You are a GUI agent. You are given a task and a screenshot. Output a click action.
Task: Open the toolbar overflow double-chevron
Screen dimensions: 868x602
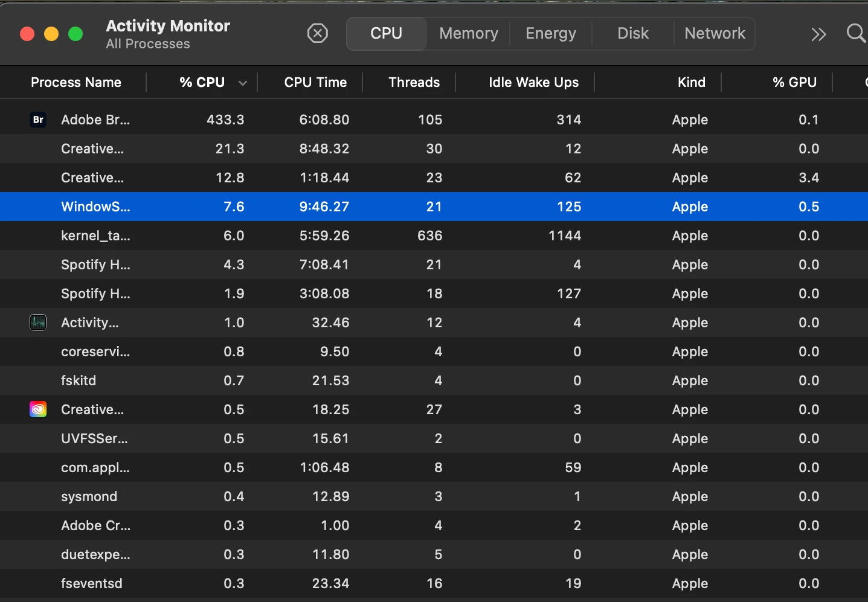pos(818,34)
